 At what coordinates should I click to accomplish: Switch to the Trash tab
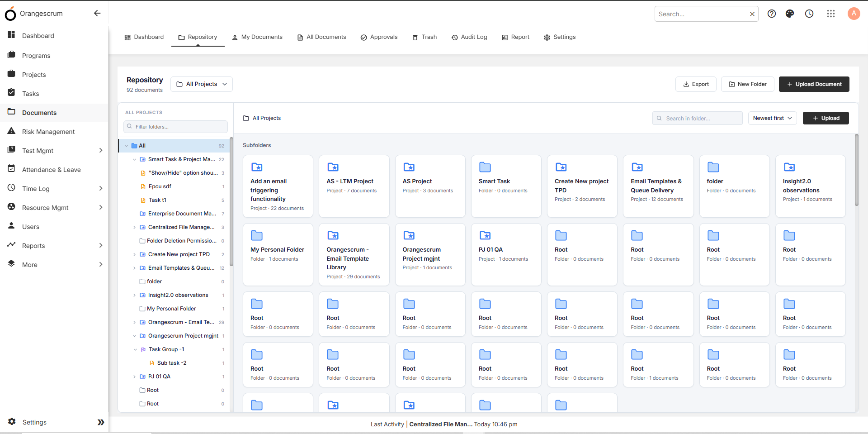pyautogui.click(x=425, y=37)
